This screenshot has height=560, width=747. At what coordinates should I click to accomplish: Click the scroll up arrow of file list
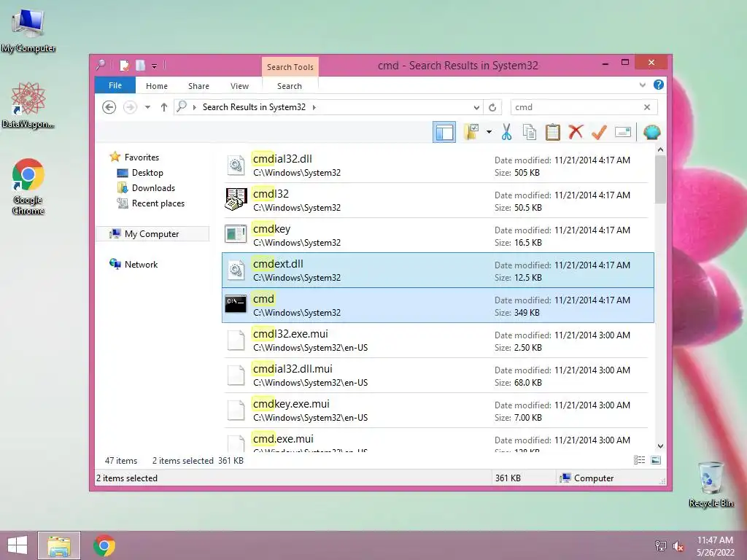(x=660, y=149)
